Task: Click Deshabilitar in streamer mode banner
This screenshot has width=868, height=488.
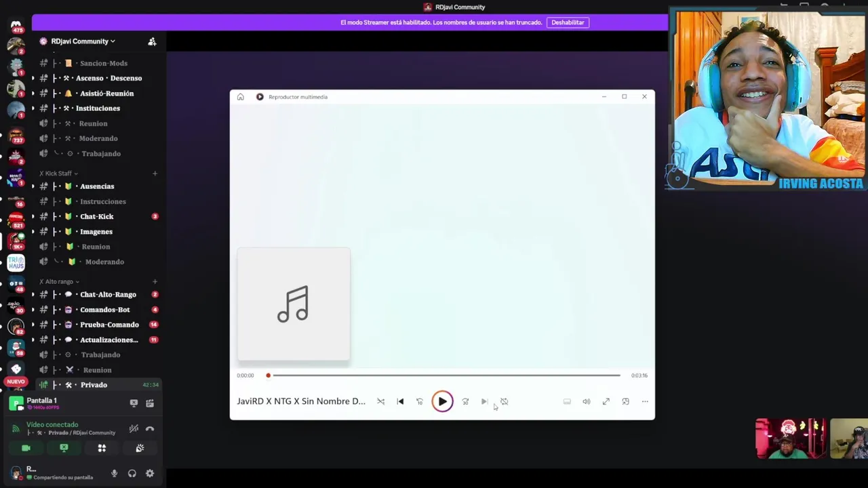Action: 568,22
